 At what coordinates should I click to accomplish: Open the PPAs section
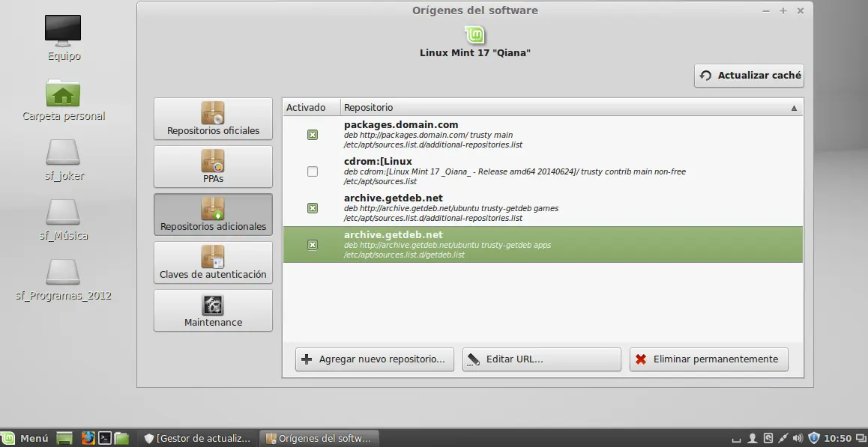pyautogui.click(x=213, y=166)
